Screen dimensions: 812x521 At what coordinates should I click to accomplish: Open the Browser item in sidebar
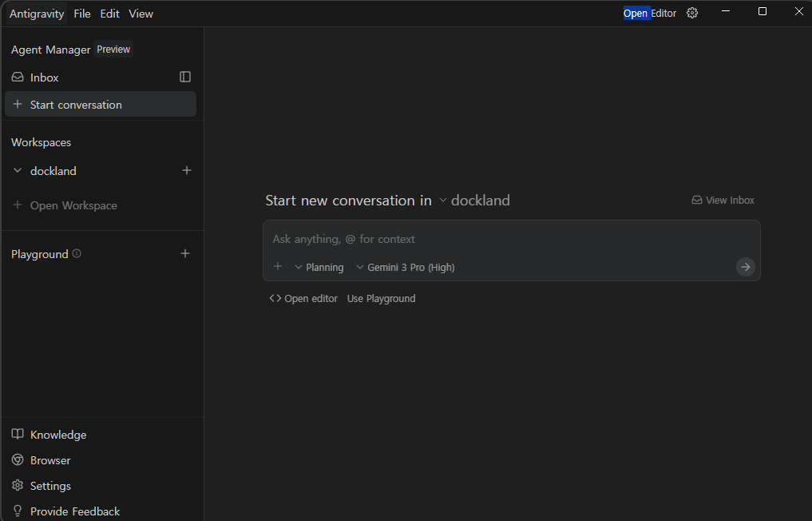coord(50,460)
